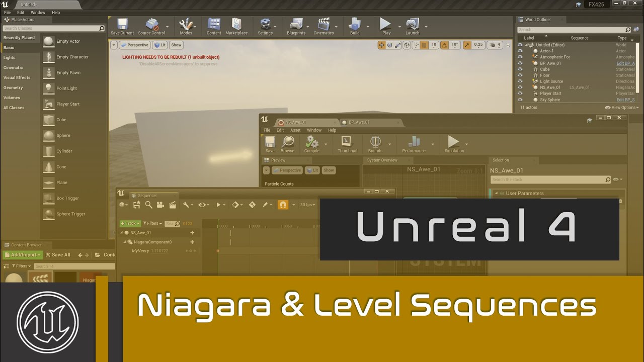Select the Visual Effects category
Screen dimensions: 644x362
tap(17, 78)
